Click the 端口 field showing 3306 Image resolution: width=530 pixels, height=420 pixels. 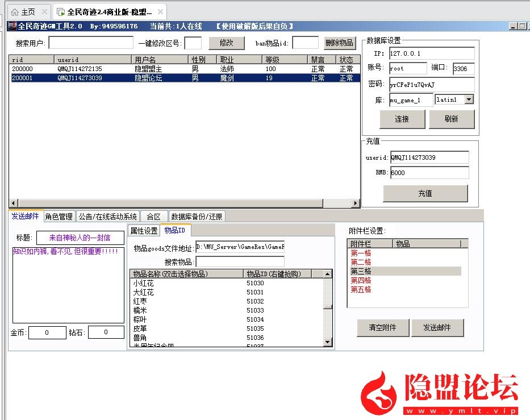pos(464,69)
